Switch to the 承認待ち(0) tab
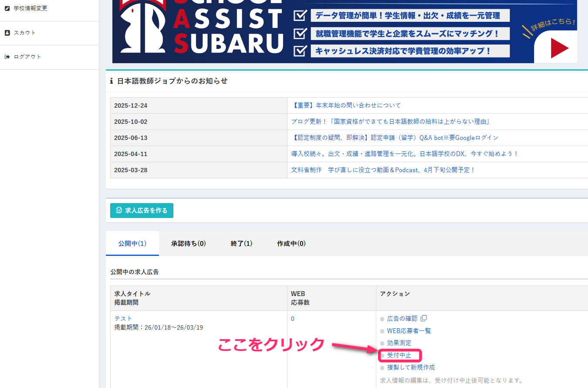Viewport: 588px width, 388px height. tap(189, 244)
